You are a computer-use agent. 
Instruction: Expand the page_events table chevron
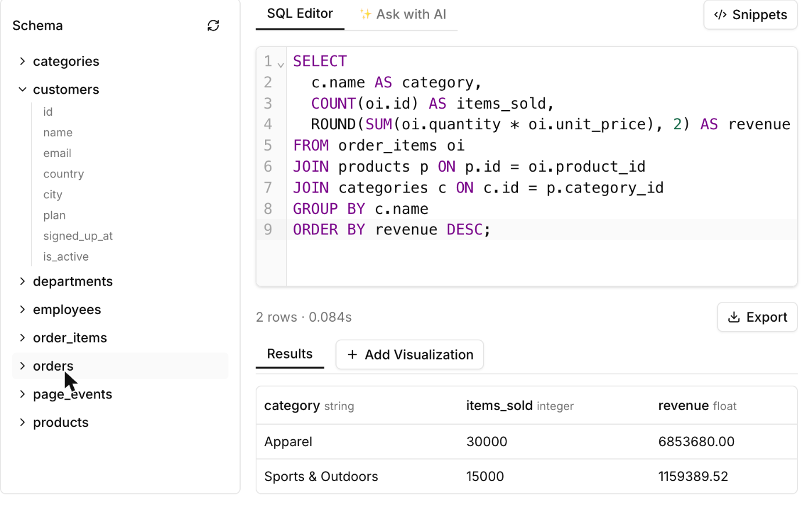[22, 394]
